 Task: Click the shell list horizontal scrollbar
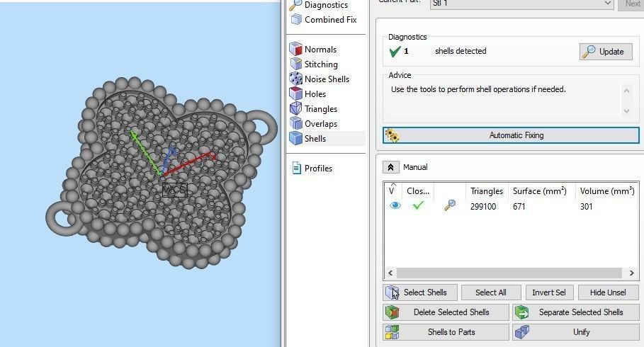[509, 273]
